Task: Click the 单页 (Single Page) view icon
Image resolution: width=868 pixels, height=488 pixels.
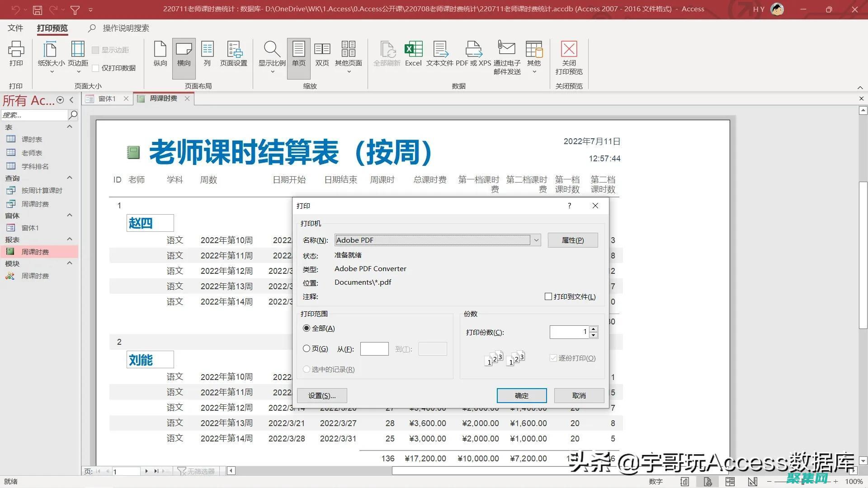Action: click(298, 54)
